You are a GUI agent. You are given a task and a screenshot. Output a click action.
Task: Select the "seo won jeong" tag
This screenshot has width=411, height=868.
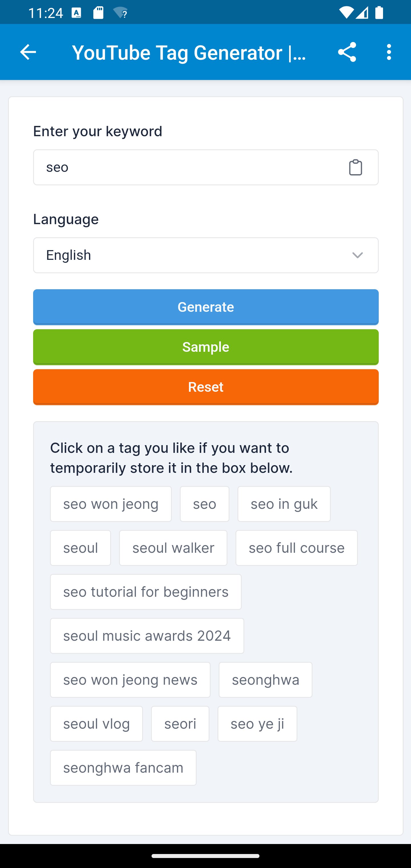coord(111,504)
